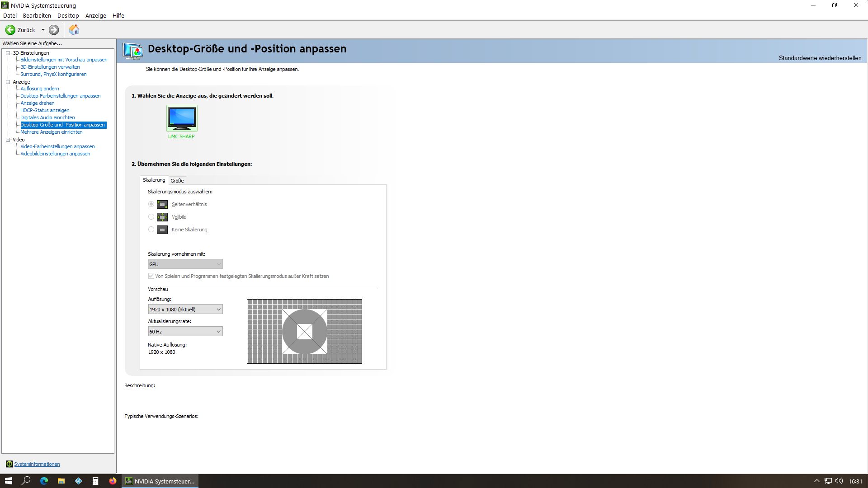The image size is (868, 488).
Task: Open Videobildeinstellungen anpassen
Action: (55, 154)
